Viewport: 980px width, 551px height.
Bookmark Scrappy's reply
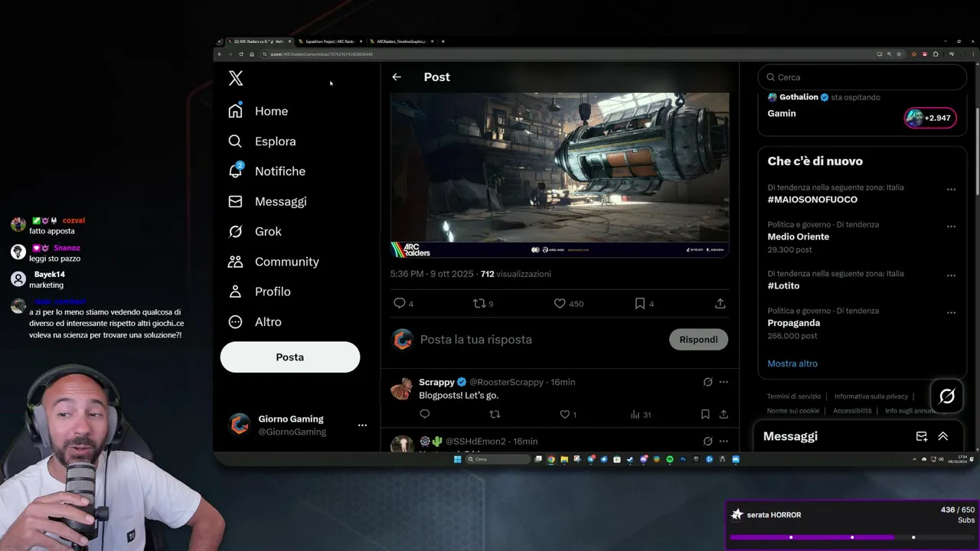point(705,414)
